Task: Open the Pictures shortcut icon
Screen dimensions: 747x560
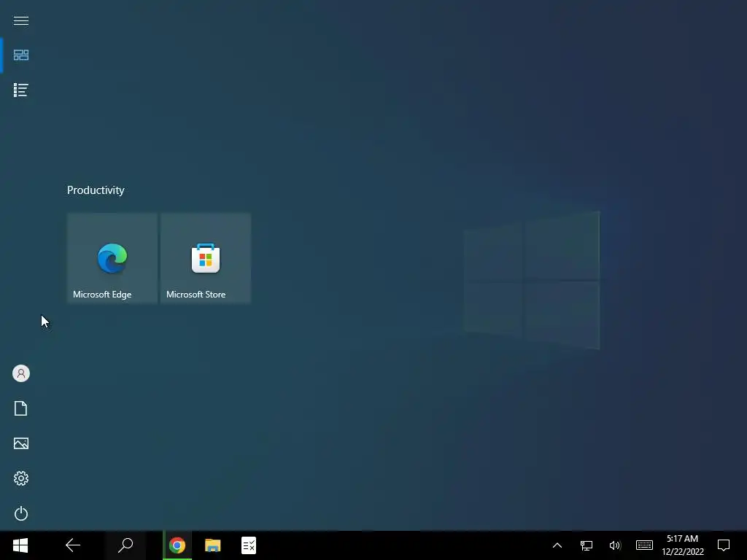Action: pyautogui.click(x=21, y=443)
